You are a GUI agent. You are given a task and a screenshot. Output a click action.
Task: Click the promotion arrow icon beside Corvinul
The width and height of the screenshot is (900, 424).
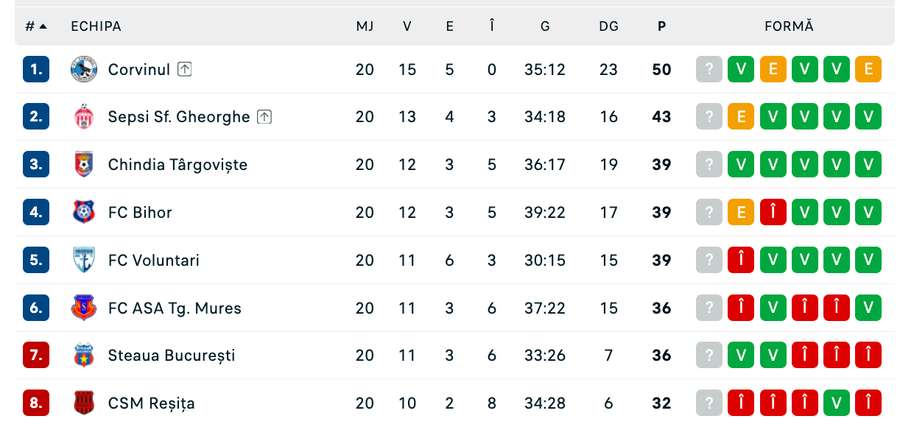[x=185, y=69]
